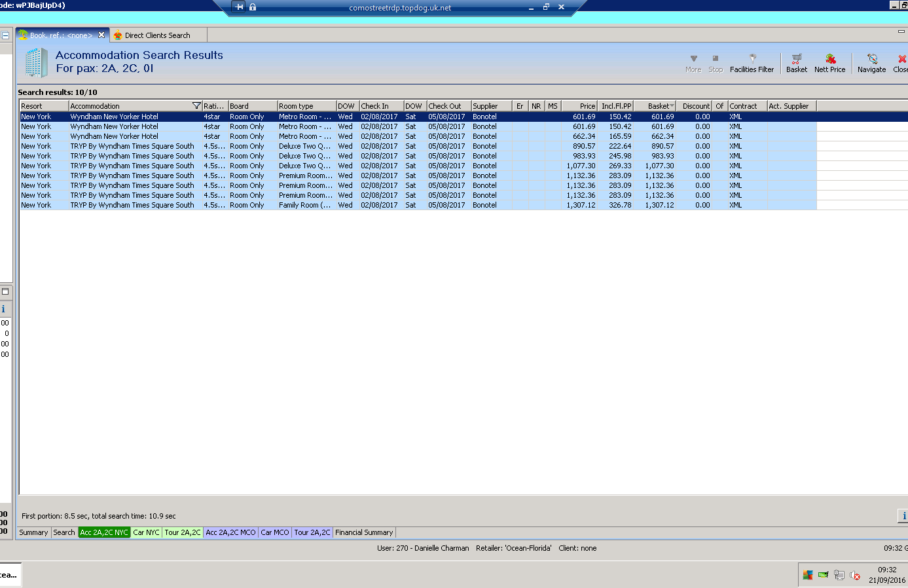This screenshot has height=588, width=908.
Task: Sort by the Room type column header
Action: (x=306, y=106)
